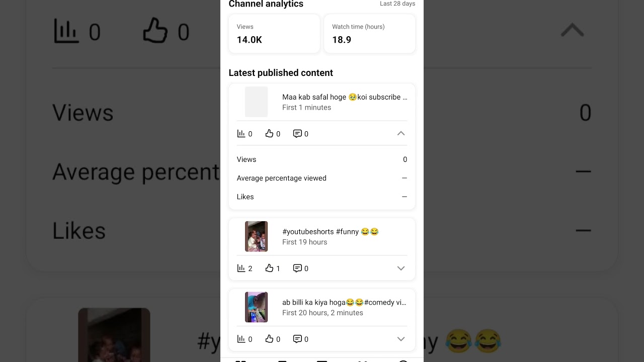Collapse the Maa kab safal hoge video stats
The width and height of the screenshot is (644, 362).
[x=401, y=134]
